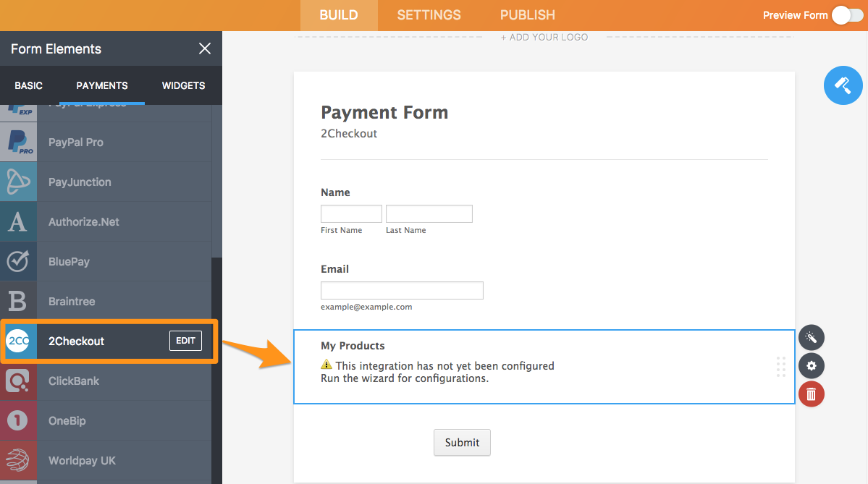This screenshot has height=484, width=868.
Task: Click the integration warning triangle icon
Action: pyautogui.click(x=326, y=365)
